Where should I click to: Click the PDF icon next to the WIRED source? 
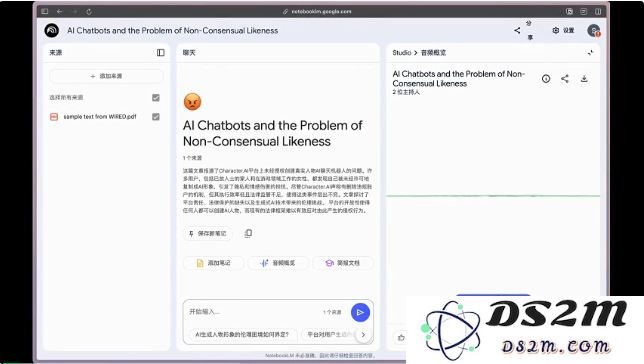pyautogui.click(x=54, y=117)
